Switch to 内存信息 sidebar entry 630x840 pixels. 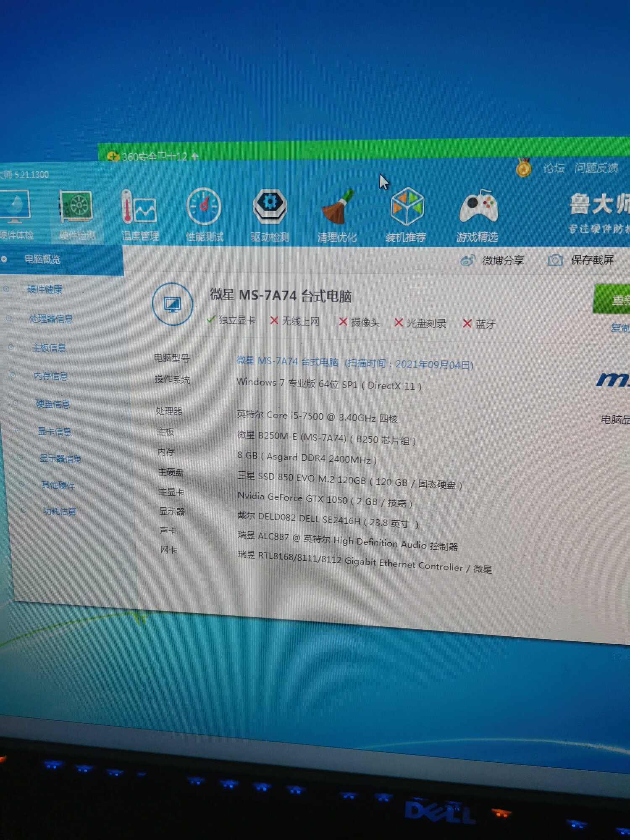pyautogui.click(x=51, y=376)
